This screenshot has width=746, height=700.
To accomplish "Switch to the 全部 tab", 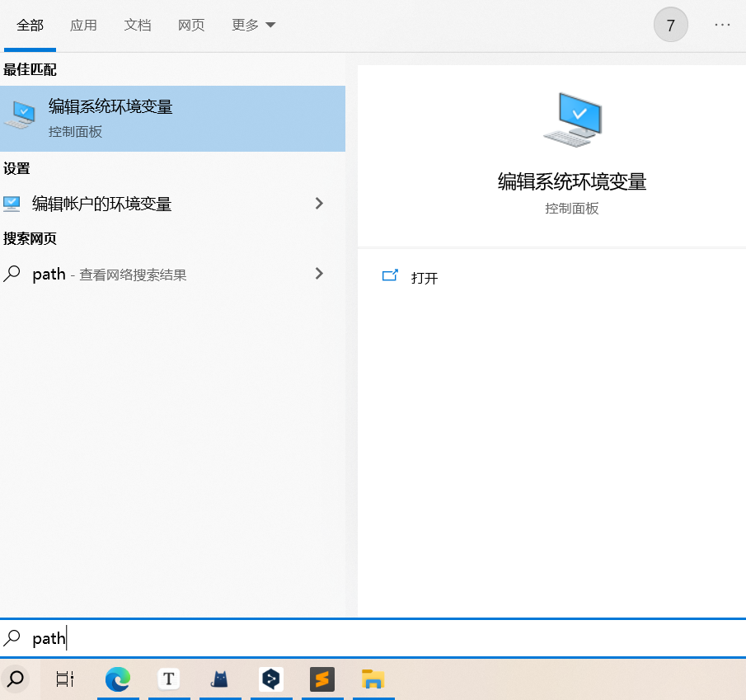I will [30, 26].
